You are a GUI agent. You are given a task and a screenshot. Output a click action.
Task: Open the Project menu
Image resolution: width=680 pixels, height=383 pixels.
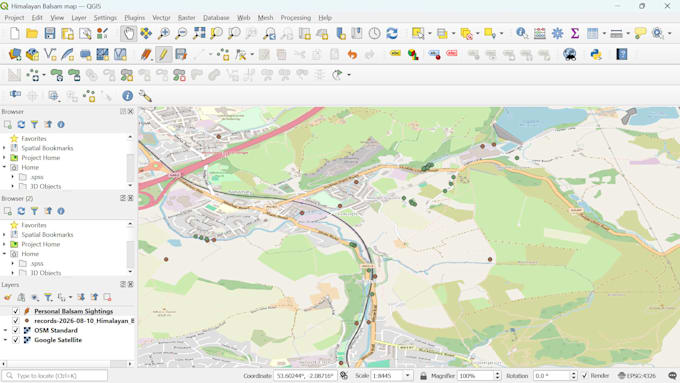point(14,18)
